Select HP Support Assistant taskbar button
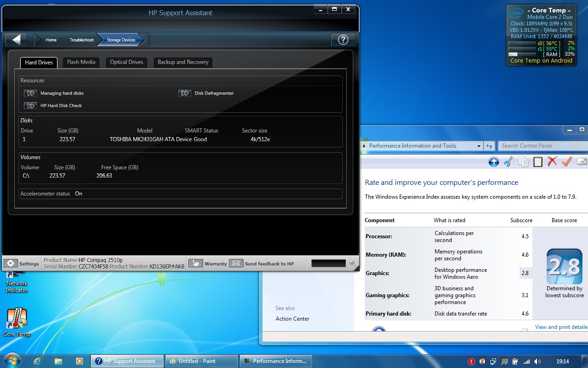Viewport: 588px width, 368px height. 127,361
